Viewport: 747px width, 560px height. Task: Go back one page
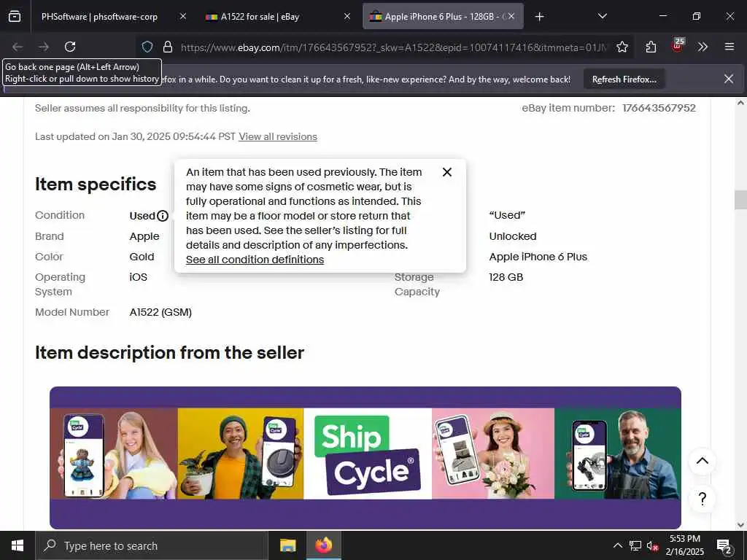pyautogui.click(x=18, y=47)
